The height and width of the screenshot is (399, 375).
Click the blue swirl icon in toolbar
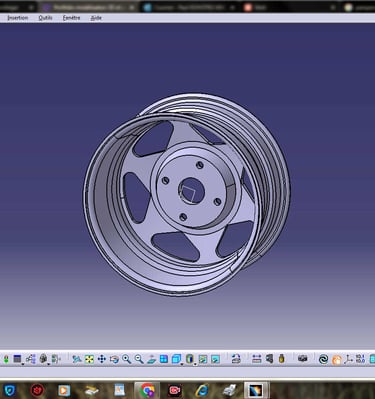(323, 359)
